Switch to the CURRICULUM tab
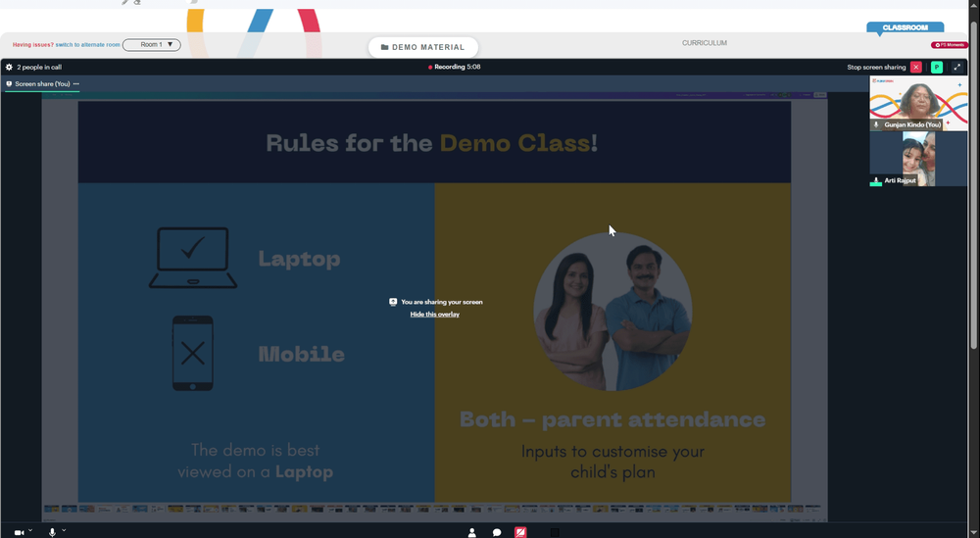 pyautogui.click(x=705, y=43)
